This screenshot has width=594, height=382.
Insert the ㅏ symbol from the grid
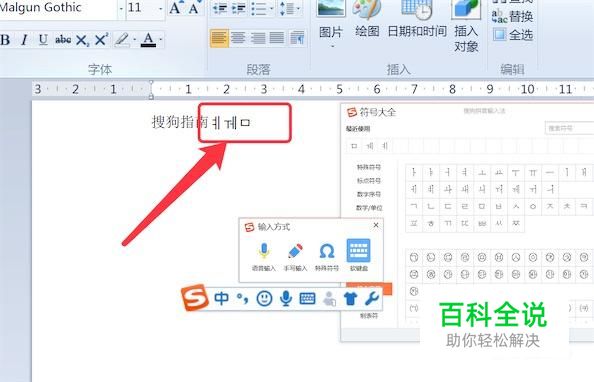(x=414, y=172)
